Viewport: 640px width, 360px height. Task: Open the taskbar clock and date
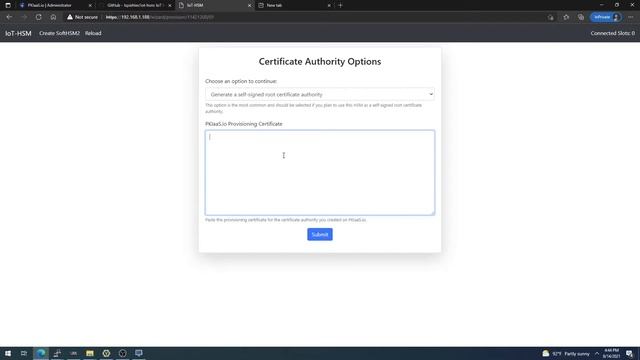pyautogui.click(x=611, y=353)
